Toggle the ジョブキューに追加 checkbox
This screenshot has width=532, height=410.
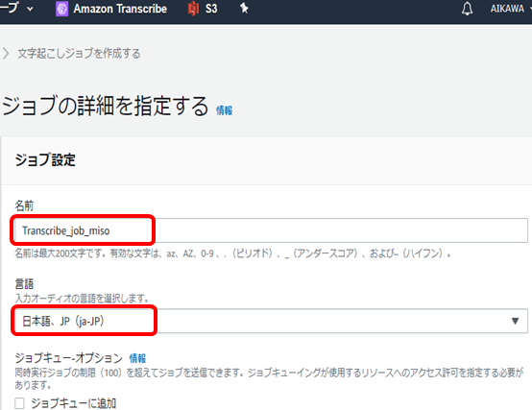coord(19,403)
